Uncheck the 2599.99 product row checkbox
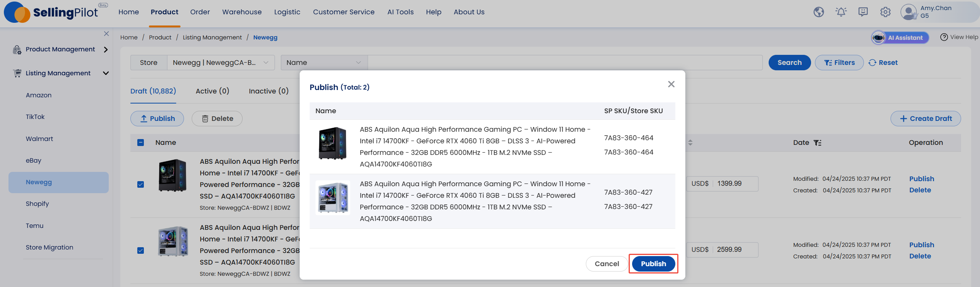The width and height of the screenshot is (980, 287). click(141, 250)
